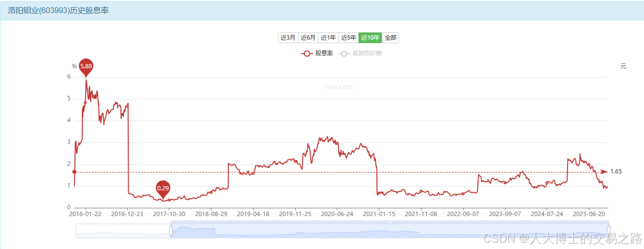Toggle the 股息率 legend series
Viewport: 644px width, 249px height.
pyautogui.click(x=317, y=53)
